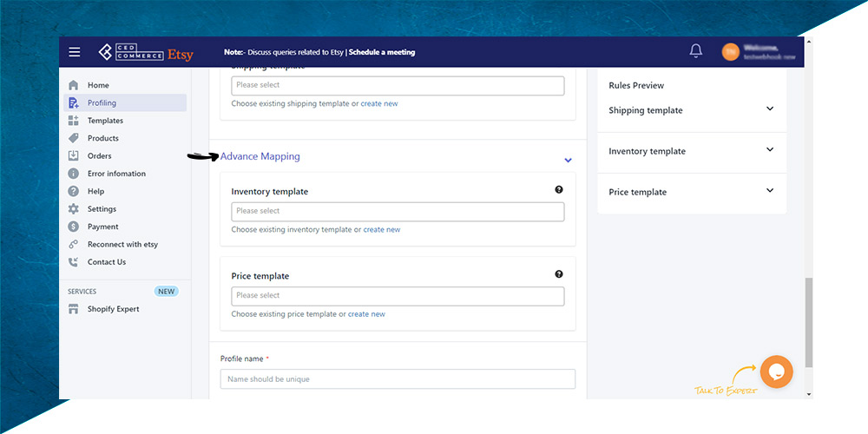Click create new price template link
Screen dimensions: 868x434
[366, 314]
